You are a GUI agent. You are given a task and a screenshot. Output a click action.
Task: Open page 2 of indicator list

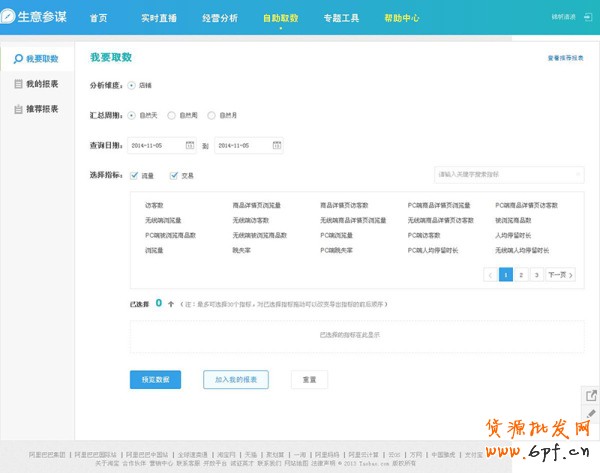click(521, 274)
